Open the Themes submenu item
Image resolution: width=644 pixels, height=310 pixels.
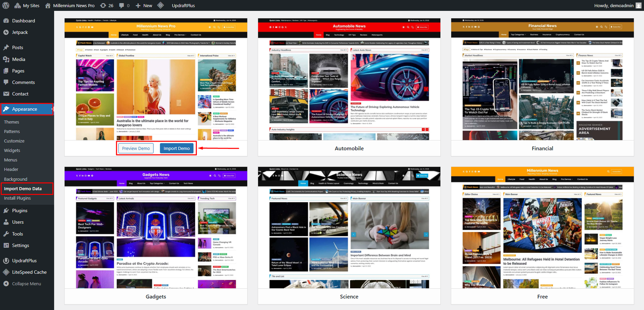click(12, 122)
